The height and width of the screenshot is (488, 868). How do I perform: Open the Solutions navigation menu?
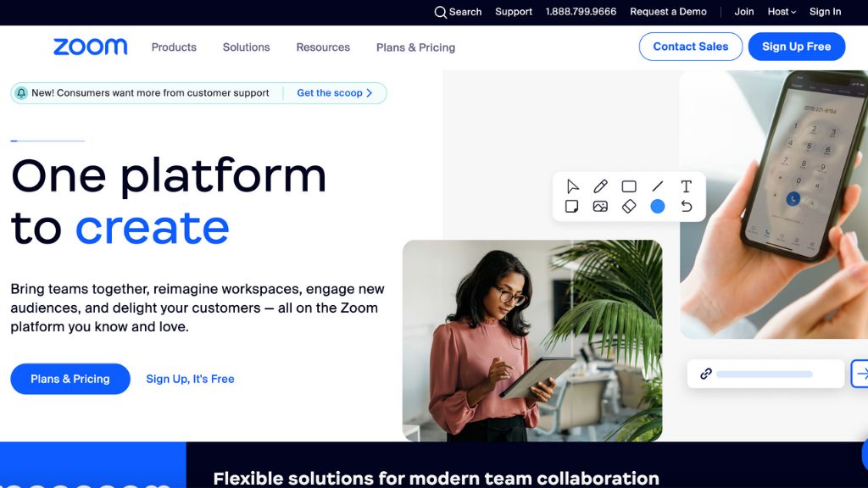coord(247,47)
